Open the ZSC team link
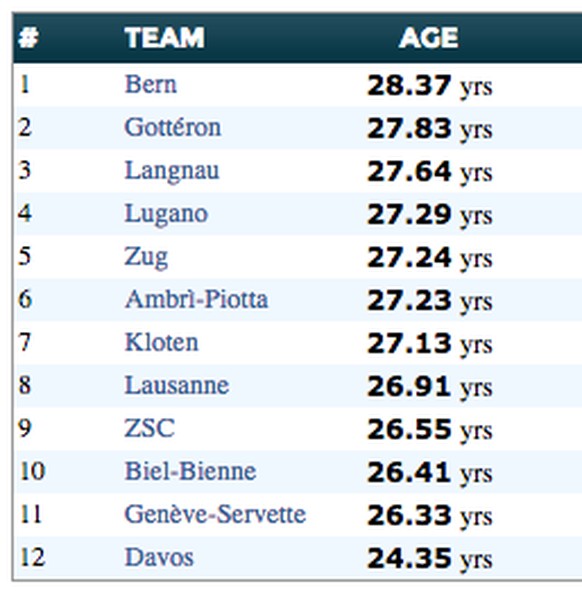This screenshot has width=582, height=593. point(149,428)
